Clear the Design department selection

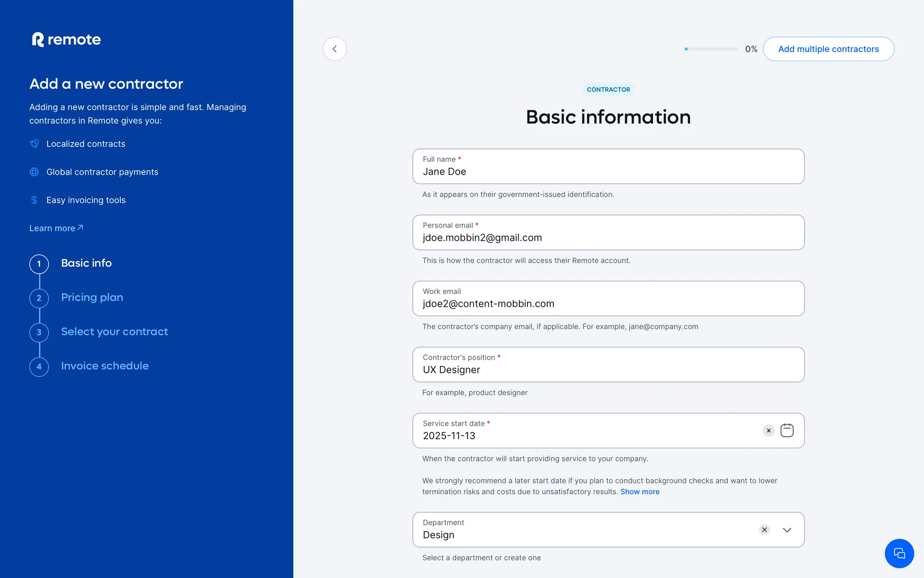tap(764, 530)
